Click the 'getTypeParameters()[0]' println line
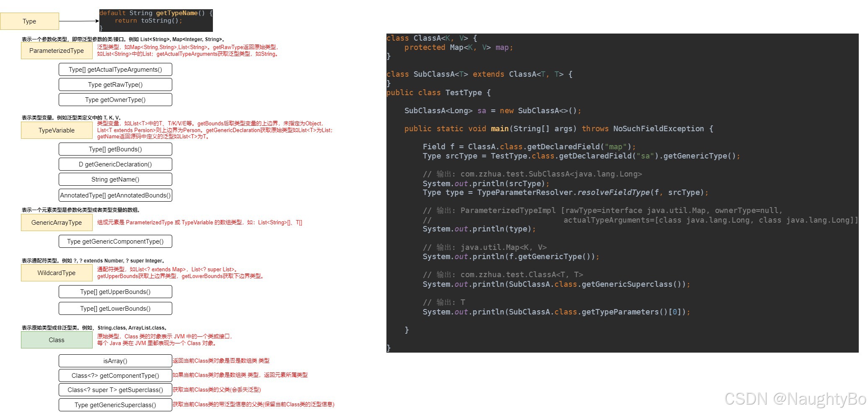868x413 pixels. (x=556, y=312)
